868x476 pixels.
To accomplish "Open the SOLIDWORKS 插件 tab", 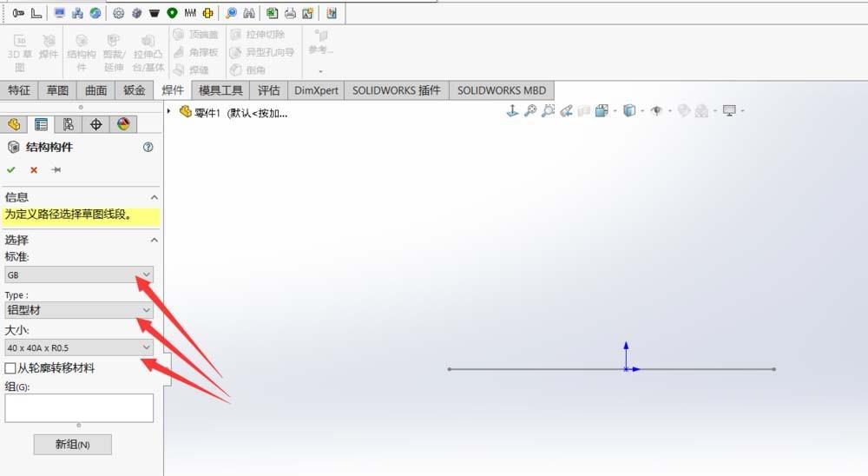I will coord(397,90).
